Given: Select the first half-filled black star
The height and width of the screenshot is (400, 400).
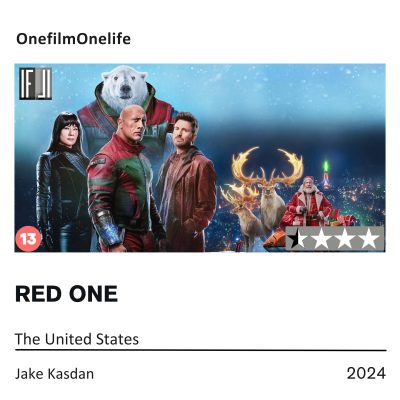Looking at the screenshot, I should 295,239.
